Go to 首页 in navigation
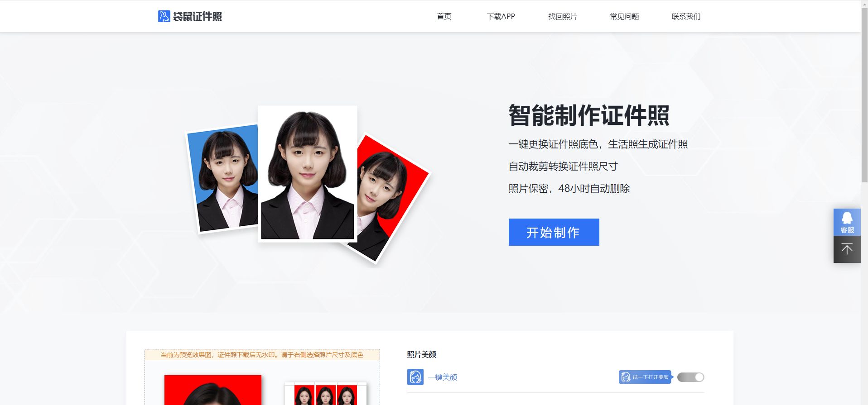 [x=444, y=16]
